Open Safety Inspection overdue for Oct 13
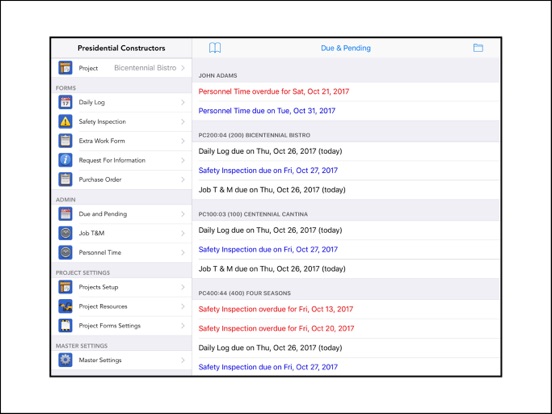 (345, 309)
